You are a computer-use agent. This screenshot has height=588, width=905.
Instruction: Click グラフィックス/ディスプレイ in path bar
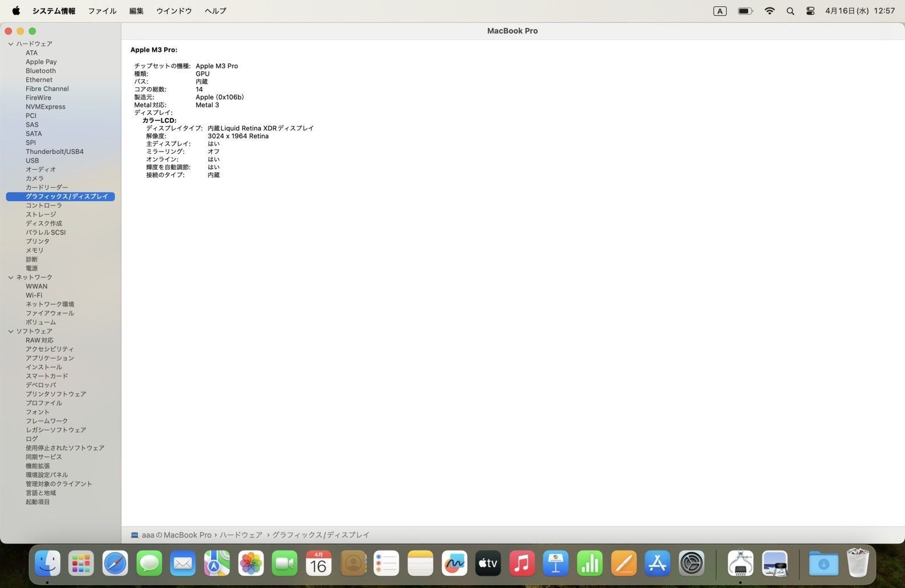[x=321, y=535]
